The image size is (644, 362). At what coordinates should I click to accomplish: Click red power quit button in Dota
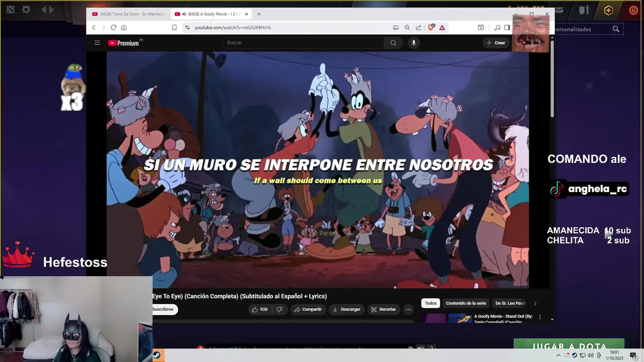633,10
